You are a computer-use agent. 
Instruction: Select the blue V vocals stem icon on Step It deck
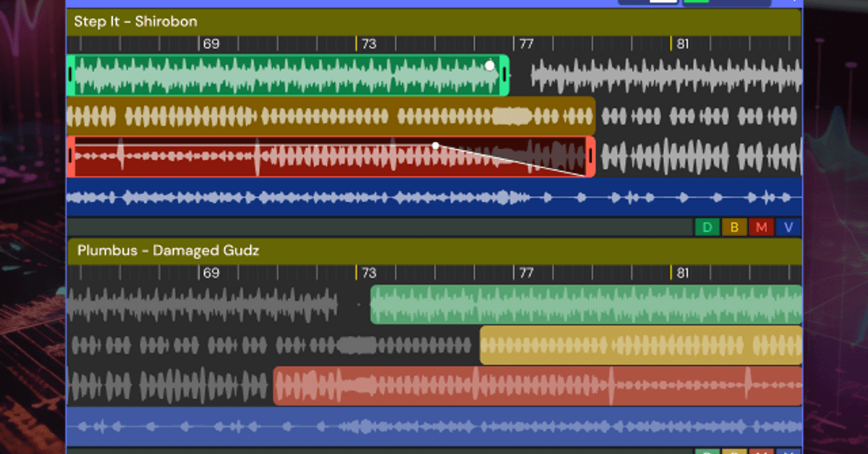tap(788, 227)
